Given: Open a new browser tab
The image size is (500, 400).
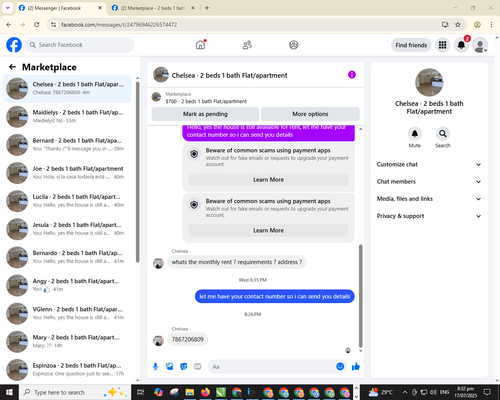Looking at the screenshot, I should (207, 8).
